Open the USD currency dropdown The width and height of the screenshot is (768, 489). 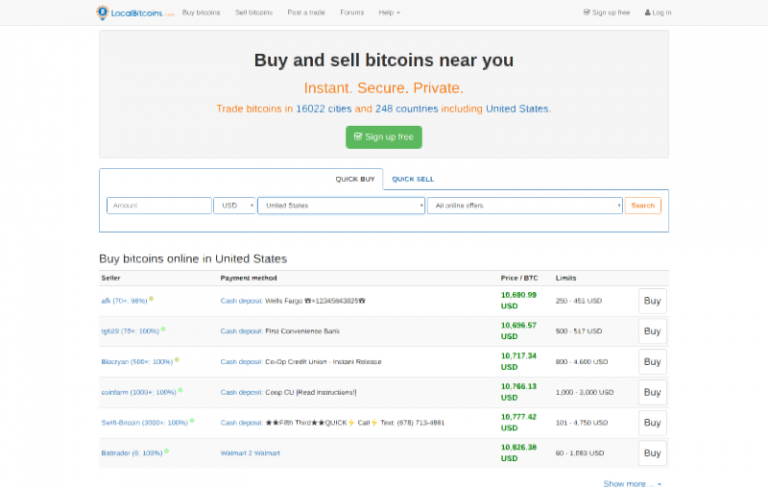[235, 206]
